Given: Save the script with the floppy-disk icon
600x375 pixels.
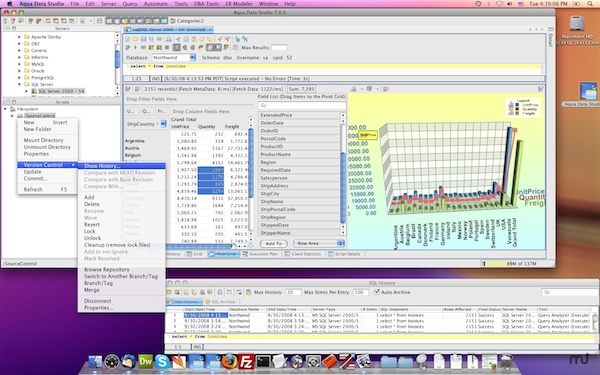Looking at the screenshot, I should 143,39.
